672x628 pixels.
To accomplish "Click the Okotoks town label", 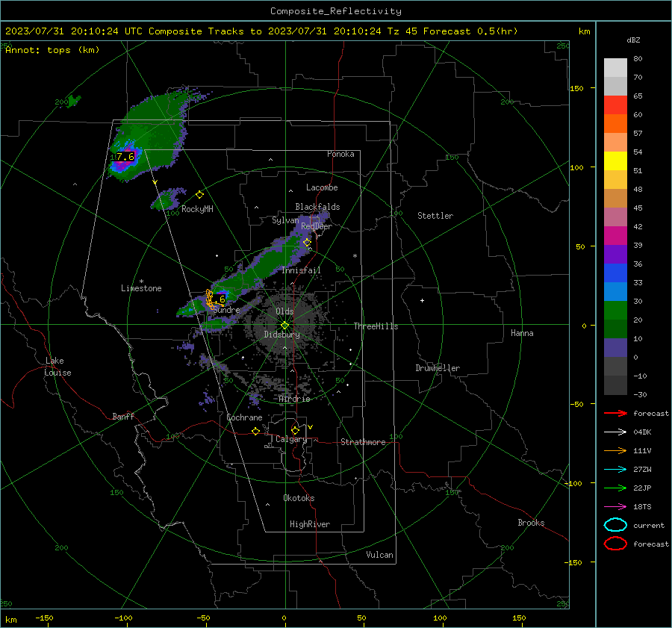I will (x=299, y=498).
